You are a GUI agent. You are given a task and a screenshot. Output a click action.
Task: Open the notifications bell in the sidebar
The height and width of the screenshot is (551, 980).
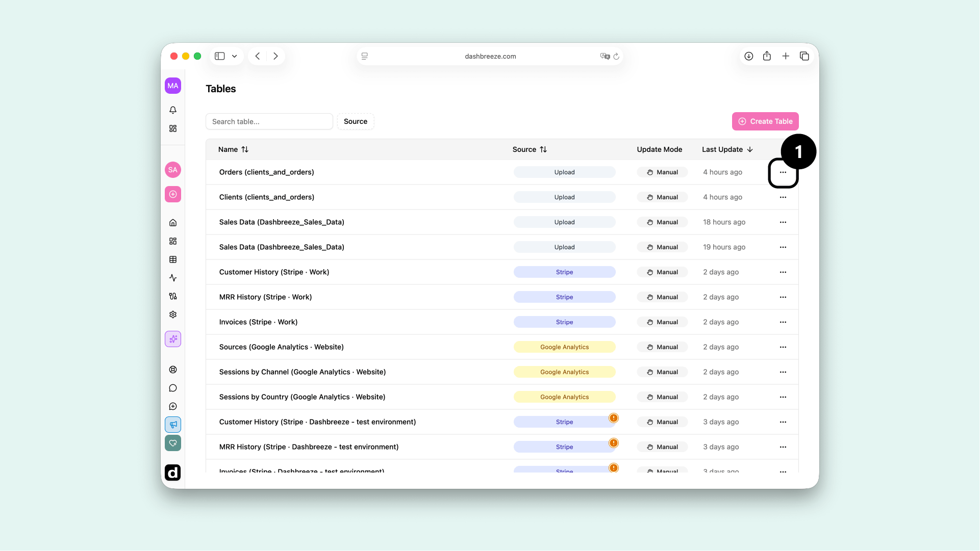coord(173,110)
